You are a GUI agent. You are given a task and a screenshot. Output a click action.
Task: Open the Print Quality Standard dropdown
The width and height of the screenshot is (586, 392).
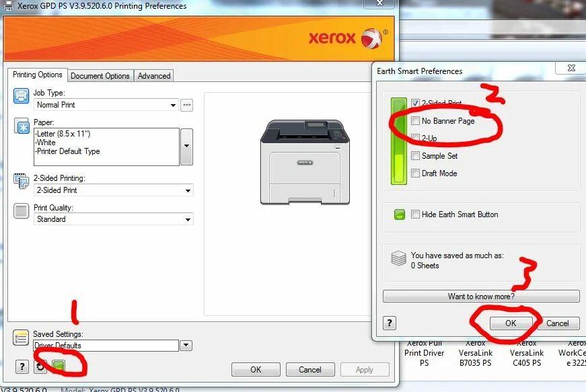[113, 219]
